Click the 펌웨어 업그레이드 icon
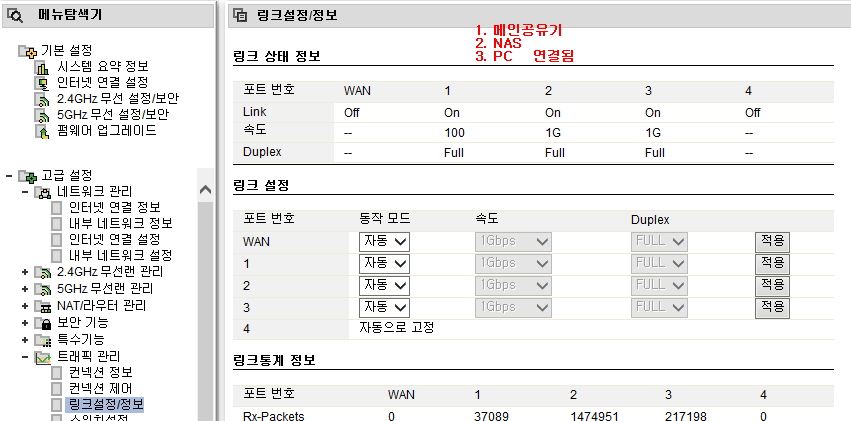This screenshot has width=851, height=421. coord(42,131)
